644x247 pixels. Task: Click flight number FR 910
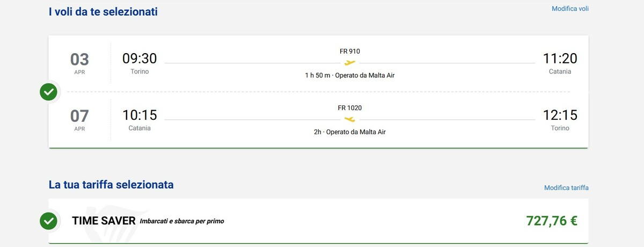(350, 52)
